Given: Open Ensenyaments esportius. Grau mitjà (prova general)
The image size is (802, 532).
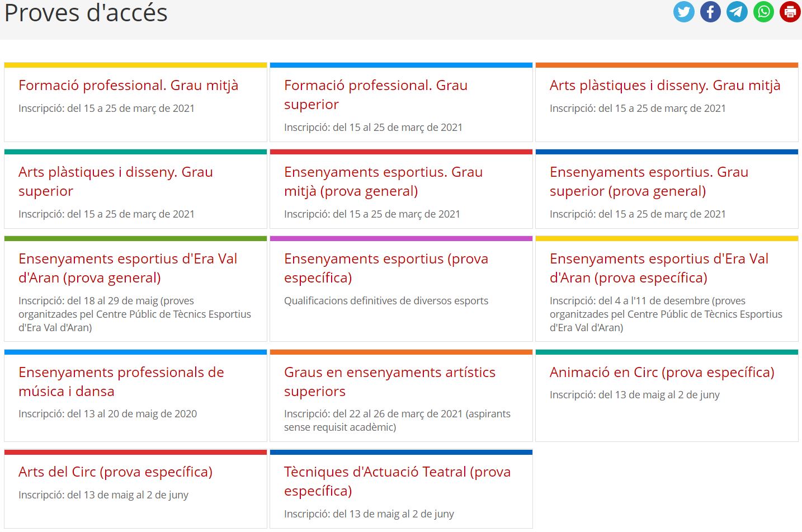Looking at the screenshot, I should click(384, 181).
